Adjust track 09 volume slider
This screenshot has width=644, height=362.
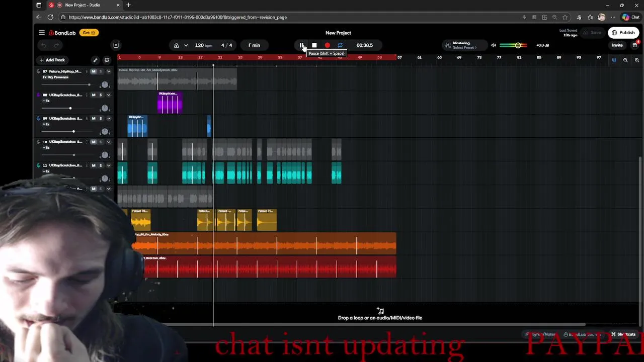point(73,132)
